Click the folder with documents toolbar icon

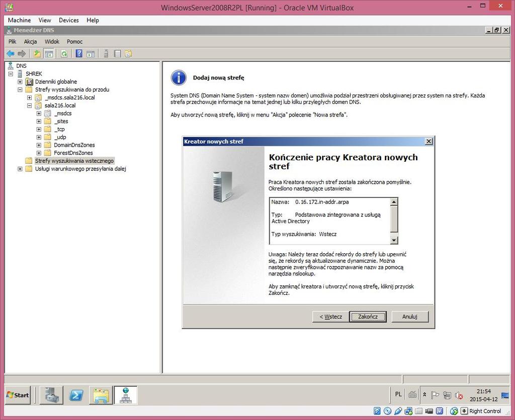128,53
